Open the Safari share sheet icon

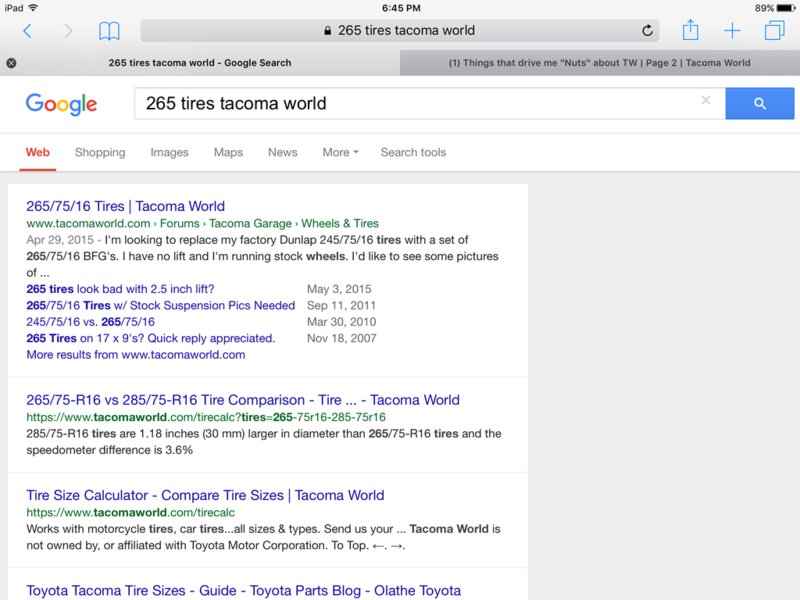pyautogui.click(x=690, y=30)
